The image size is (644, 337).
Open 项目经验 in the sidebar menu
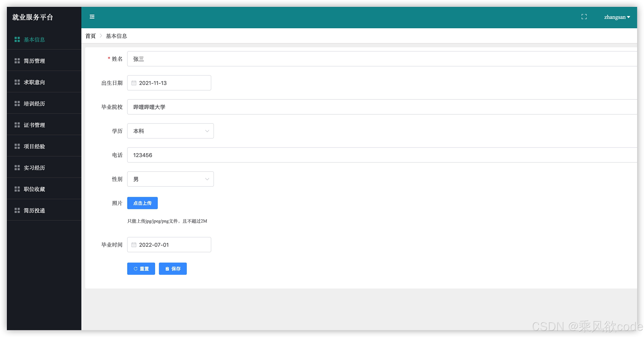[34, 146]
